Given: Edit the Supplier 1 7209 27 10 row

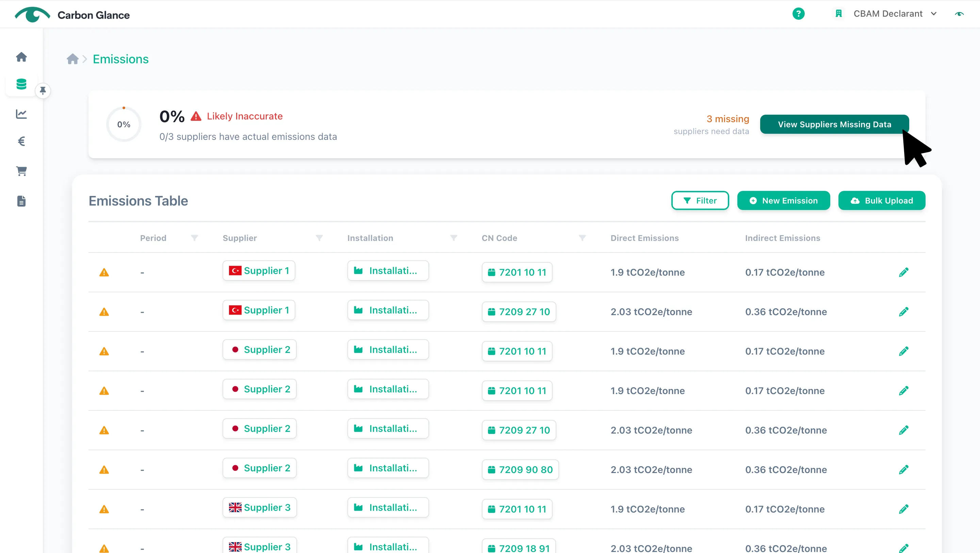Looking at the screenshot, I should 904,312.
